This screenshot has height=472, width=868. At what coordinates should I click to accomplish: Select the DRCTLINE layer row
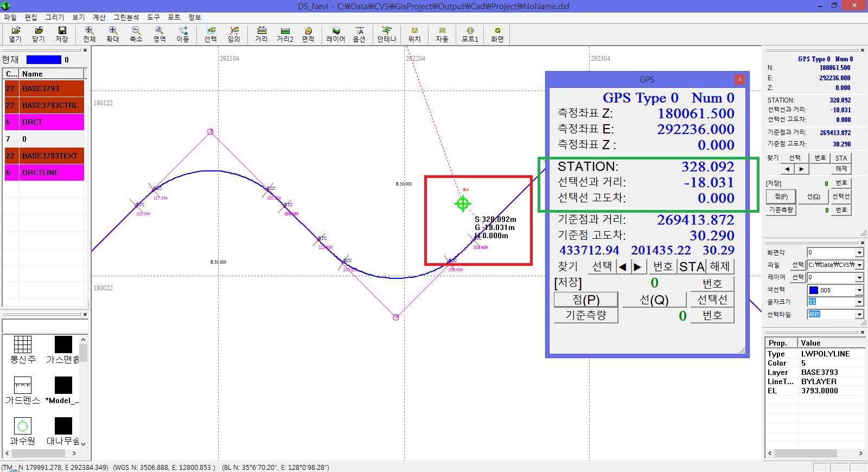(x=44, y=173)
